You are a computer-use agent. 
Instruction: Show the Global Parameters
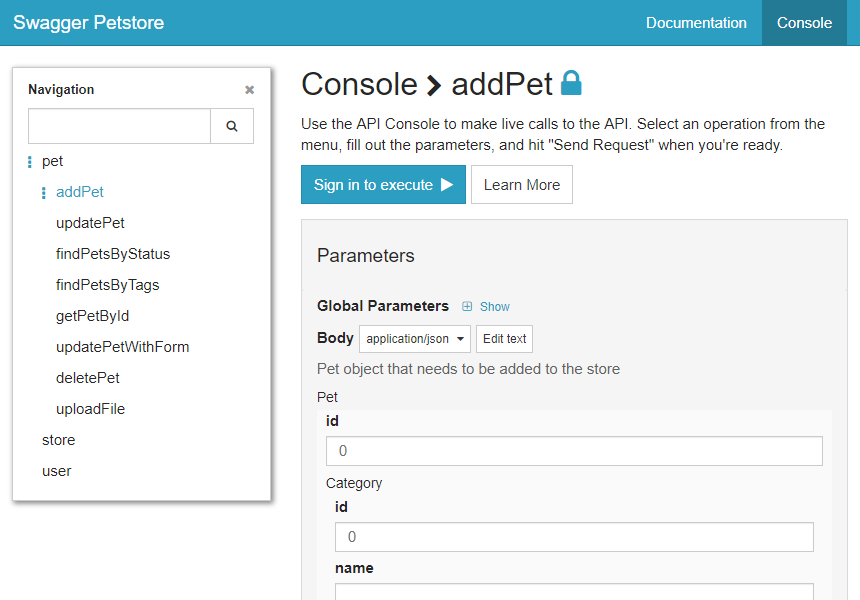click(494, 307)
